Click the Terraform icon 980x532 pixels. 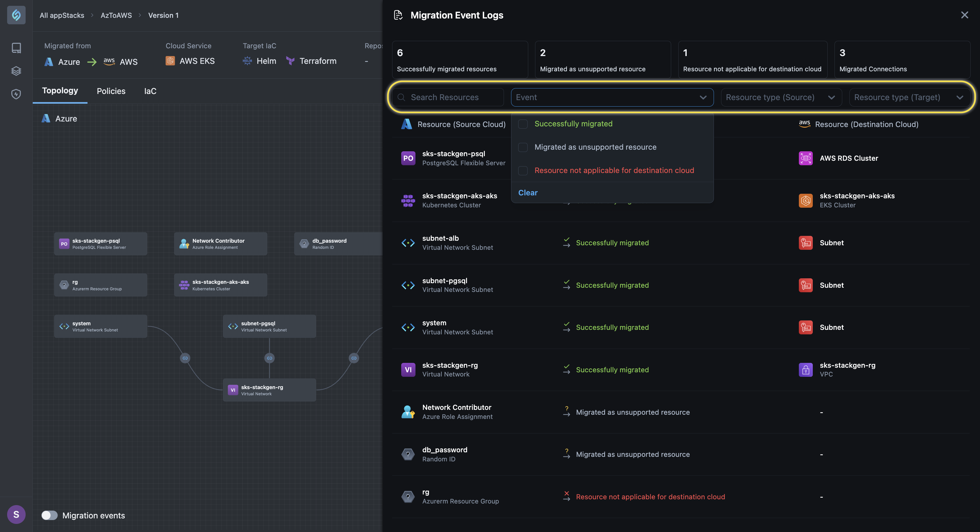tap(290, 61)
